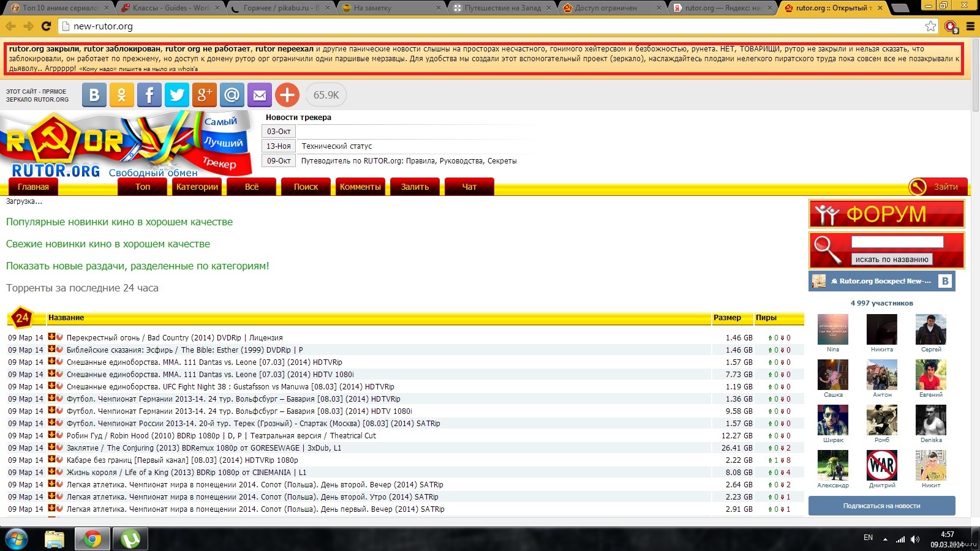Open File Explorer from taskbar

55,539
